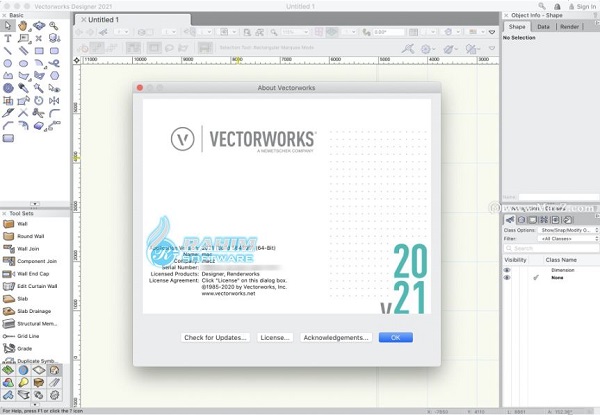Viewport: 600px width, 415px height.
Task: Open the Classes navigation tab
Action: coord(510,220)
